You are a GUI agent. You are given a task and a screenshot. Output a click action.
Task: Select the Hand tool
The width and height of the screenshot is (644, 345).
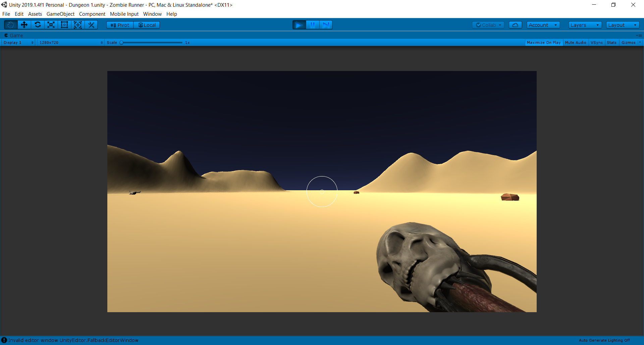point(11,25)
